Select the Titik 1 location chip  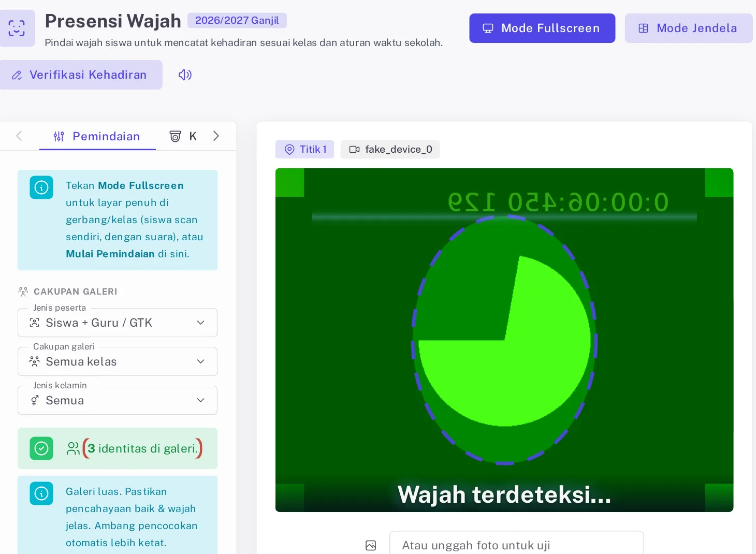[305, 149]
